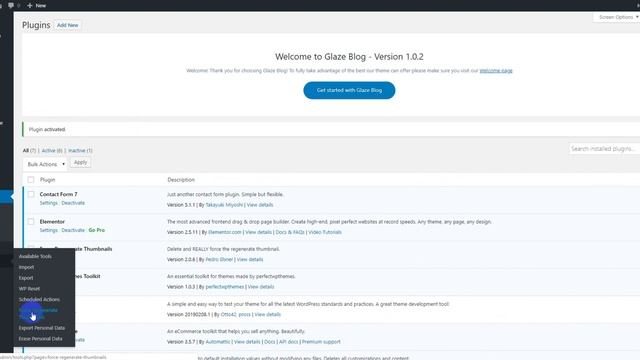This screenshot has width=640, height=360.
Task: Focus the Search installed plugins field
Action: tap(604, 149)
